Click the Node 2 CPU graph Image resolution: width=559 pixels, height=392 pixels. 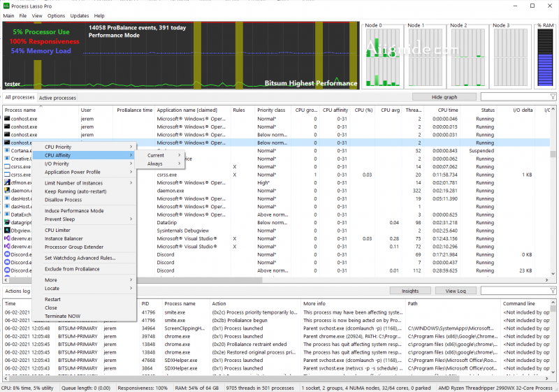467,56
